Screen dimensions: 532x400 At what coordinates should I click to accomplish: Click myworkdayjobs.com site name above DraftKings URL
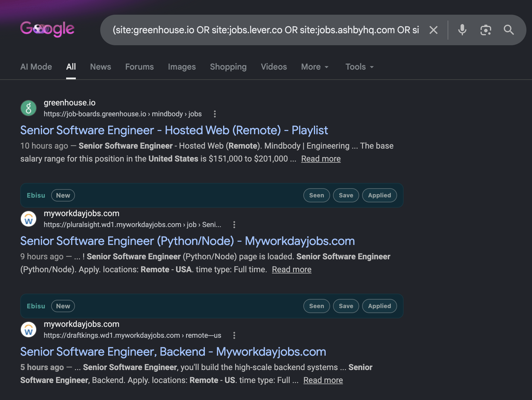81,324
